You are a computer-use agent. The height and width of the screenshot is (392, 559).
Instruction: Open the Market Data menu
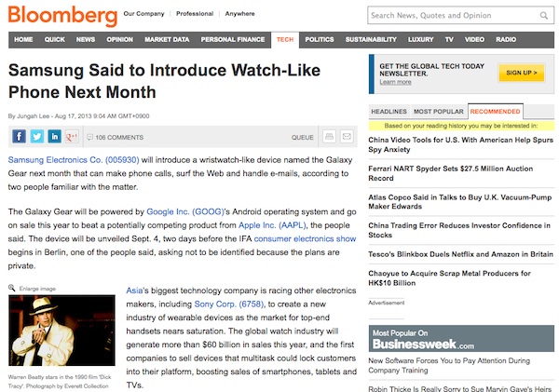pyautogui.click(x=167, y=40)
